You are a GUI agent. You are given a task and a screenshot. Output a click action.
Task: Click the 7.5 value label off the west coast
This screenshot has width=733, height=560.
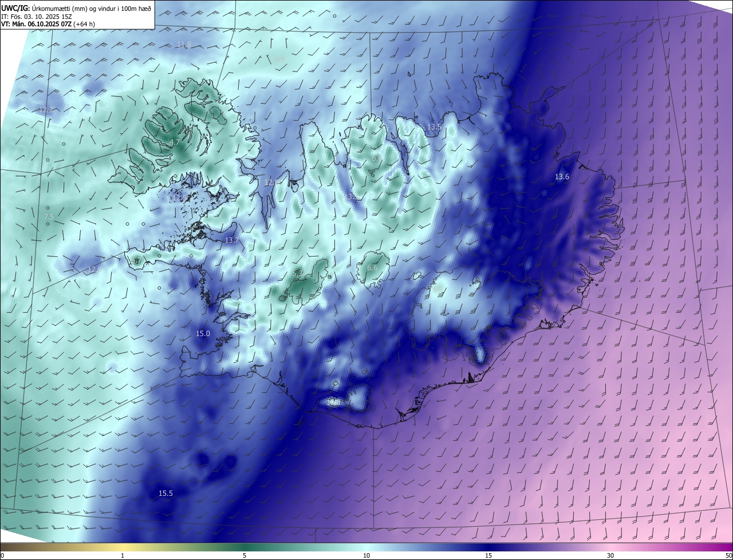point(49,216)
